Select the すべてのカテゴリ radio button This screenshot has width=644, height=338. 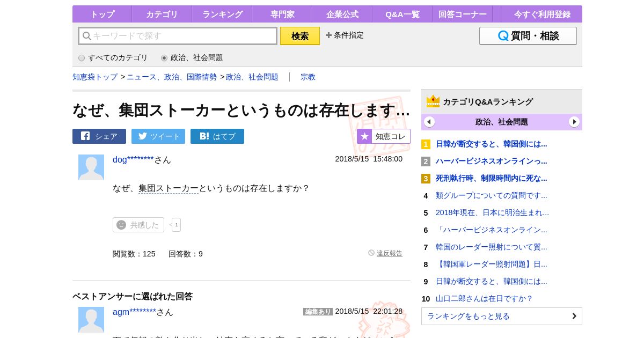click(x=82, y=58)
